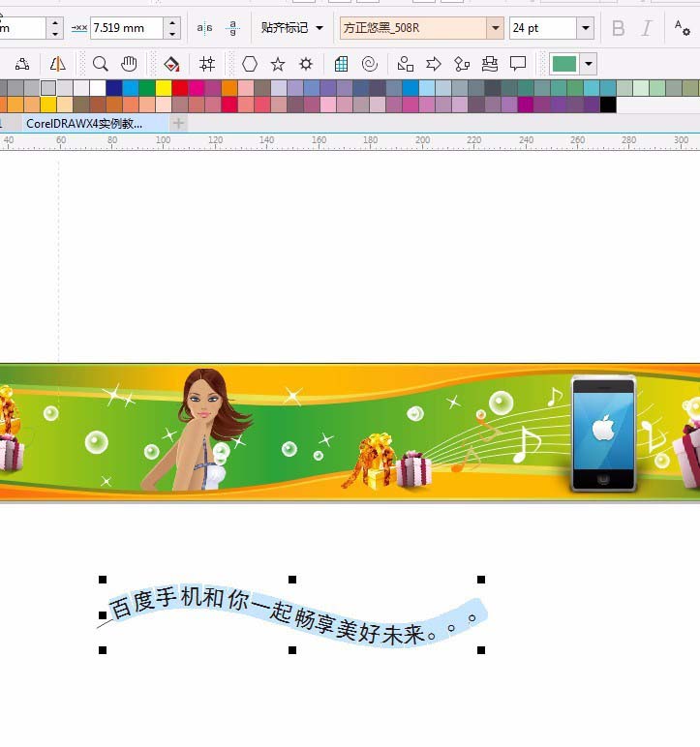The height and width of the screenshot is (747, 700).
Task: Select the Spiral tool
Action: pyautogui.click(x=370, y=64)
